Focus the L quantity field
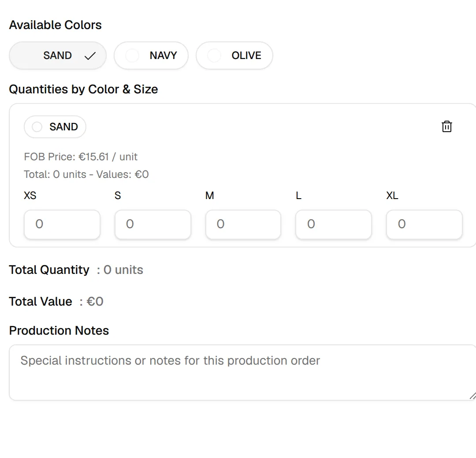476x458 pixels. pos(334,225)
